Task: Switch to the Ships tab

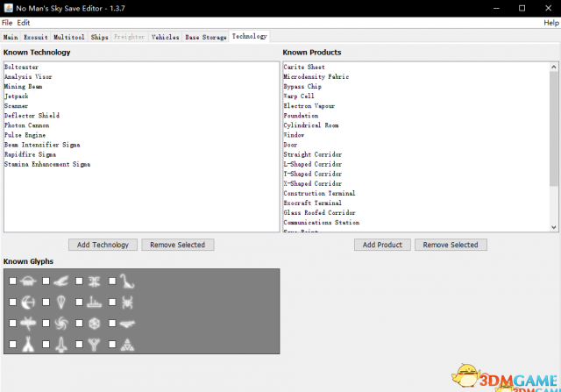Action: [99, 37]
